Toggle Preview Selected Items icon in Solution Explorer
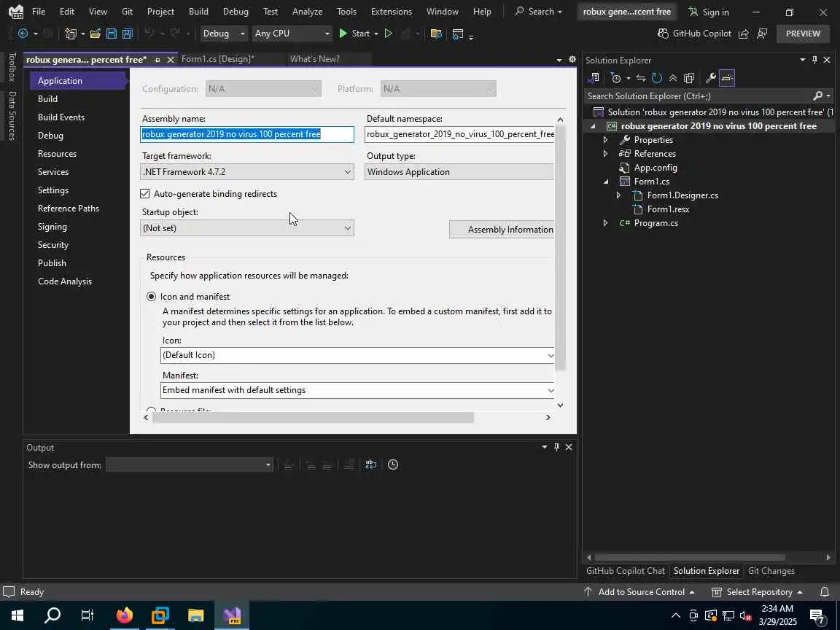This screenshot has height=630, width=840. pyautogui.click(x=727, y=78)
